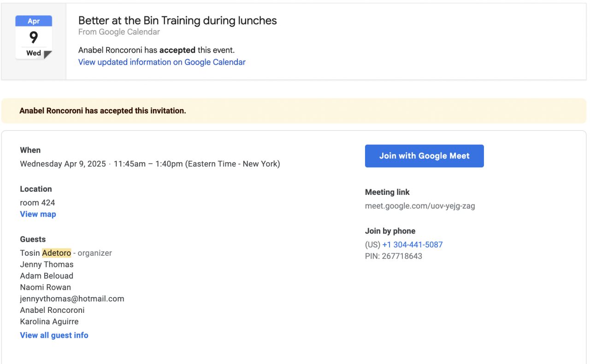Dial the +1 304-441-5087 phone link
This screenshot has width=590, height=364.
point(412,245)
